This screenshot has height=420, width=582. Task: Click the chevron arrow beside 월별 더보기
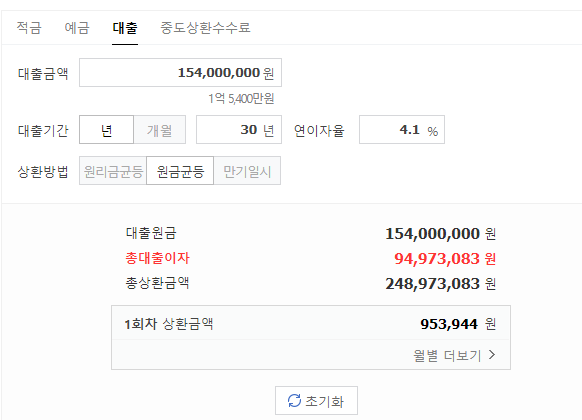(492, 355)
